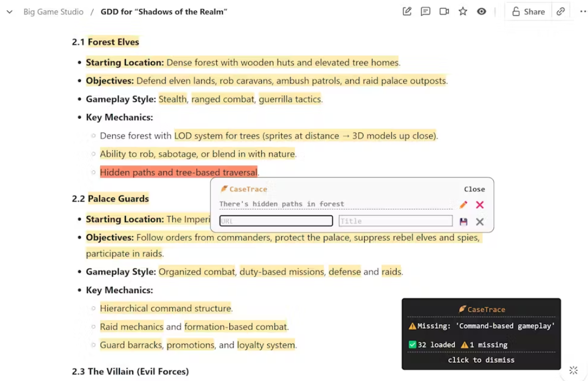
Task: Click the green check beside 32 loaded
Action: pyautogui.click(x=413, y=345)
